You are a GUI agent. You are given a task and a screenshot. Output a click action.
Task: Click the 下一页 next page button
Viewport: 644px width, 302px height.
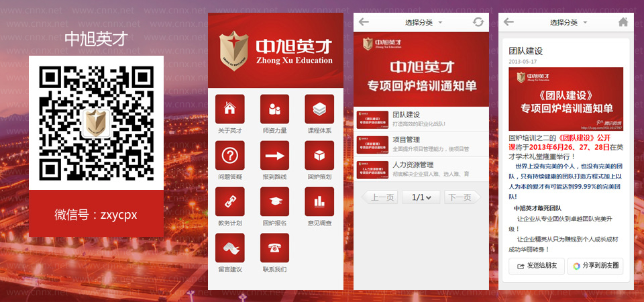tap(462, 197)
